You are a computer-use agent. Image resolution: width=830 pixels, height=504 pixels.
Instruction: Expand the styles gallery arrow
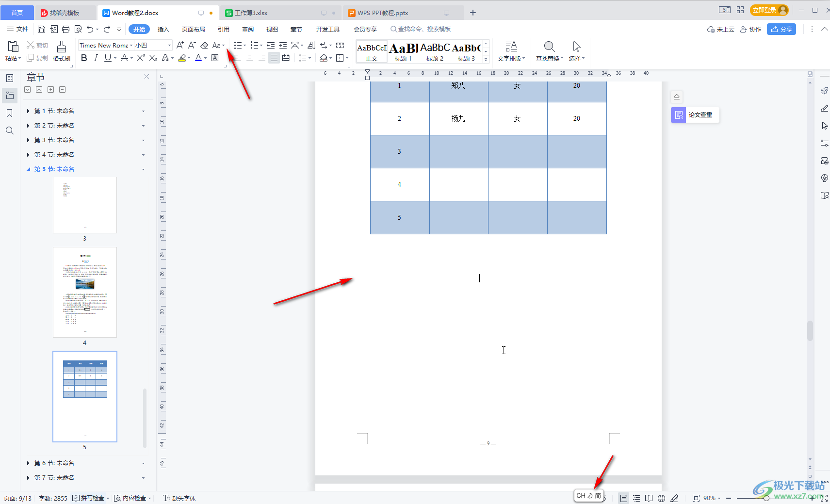[x=486, y=59]
